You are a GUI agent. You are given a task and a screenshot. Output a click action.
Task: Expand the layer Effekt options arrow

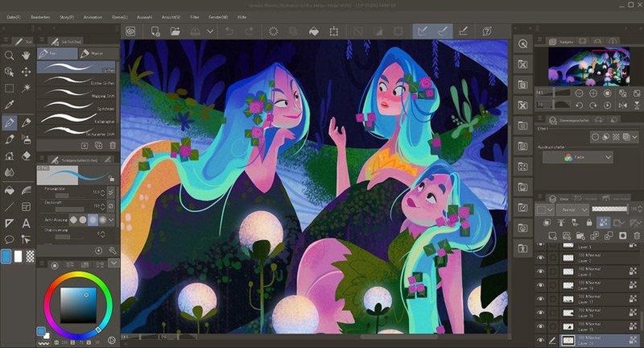[x=636, y=137]
